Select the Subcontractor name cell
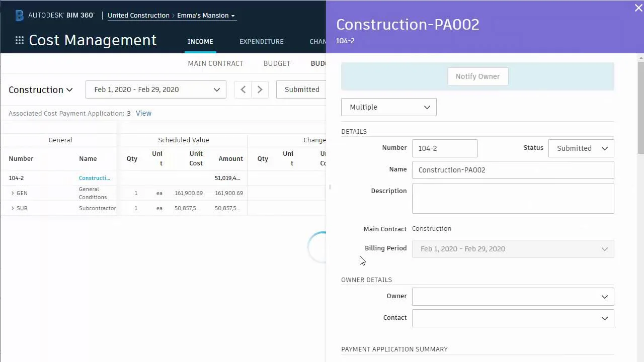 (97, 208)
